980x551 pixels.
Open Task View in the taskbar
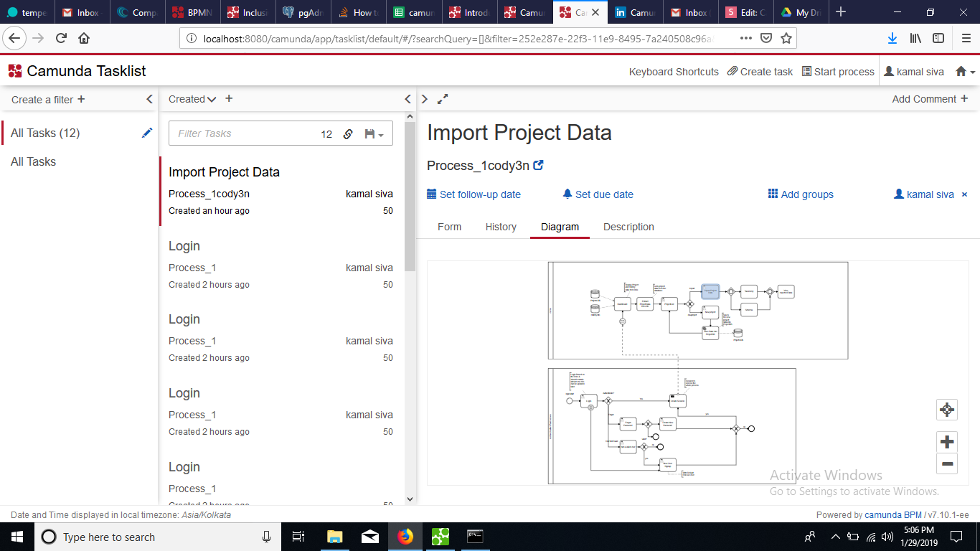(x=299, y=537)
